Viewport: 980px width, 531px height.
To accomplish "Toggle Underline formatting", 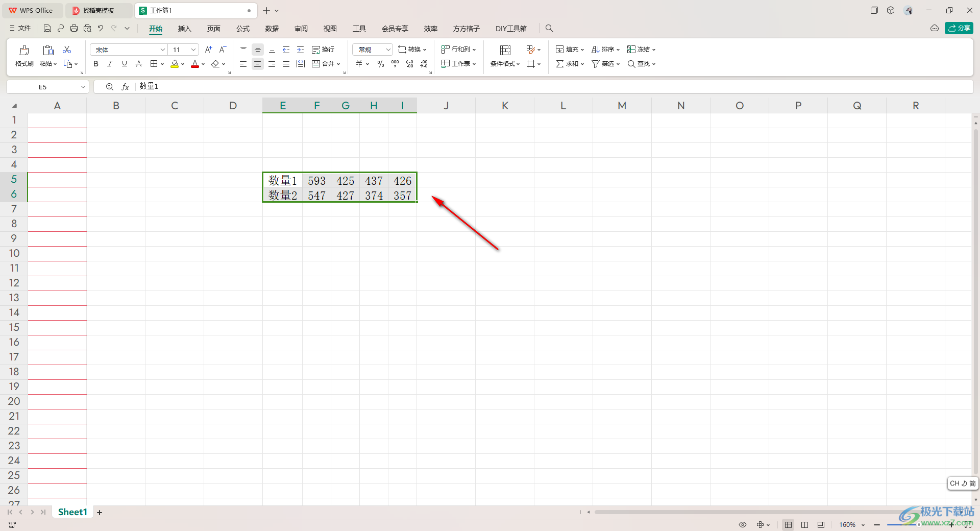I will 125,64.
